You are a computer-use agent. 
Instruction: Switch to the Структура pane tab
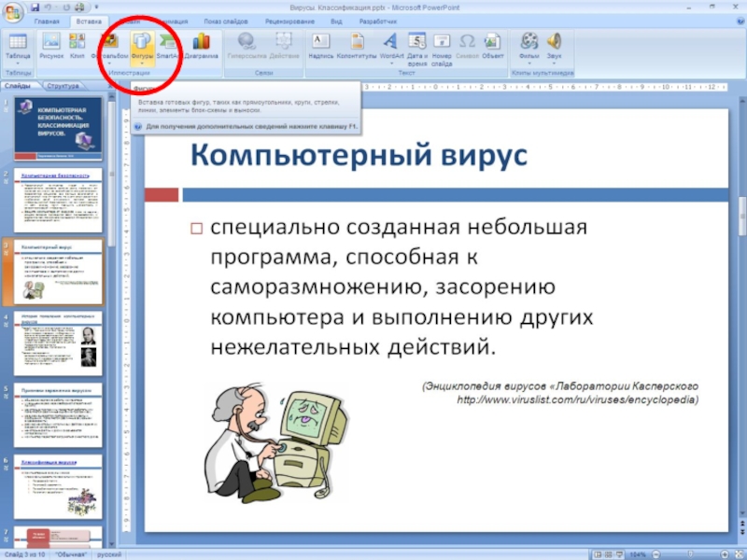click(x=61, y=86)
